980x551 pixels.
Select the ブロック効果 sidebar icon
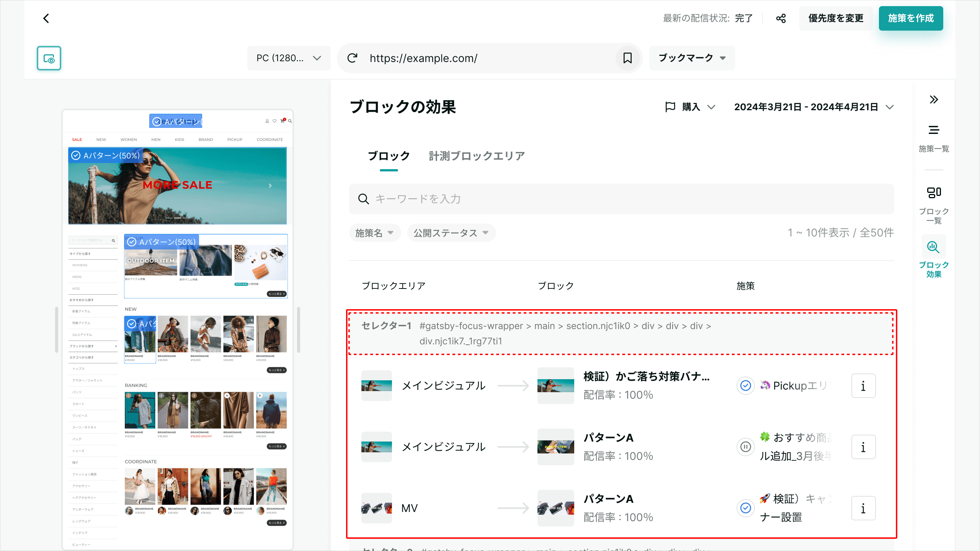[933, 247]
